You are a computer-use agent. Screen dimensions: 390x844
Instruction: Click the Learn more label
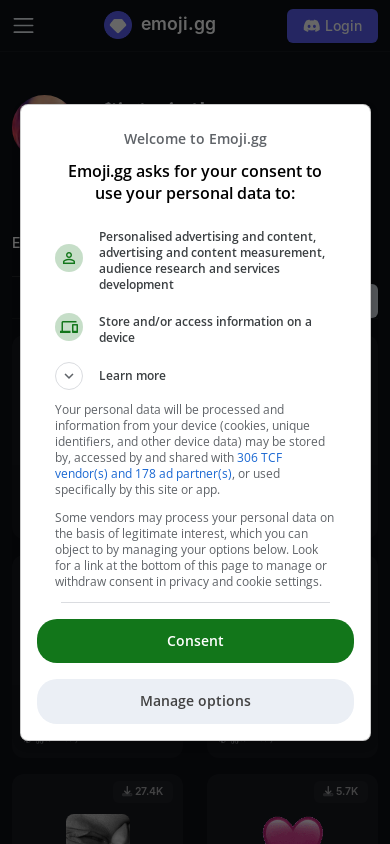click(132, 376)
